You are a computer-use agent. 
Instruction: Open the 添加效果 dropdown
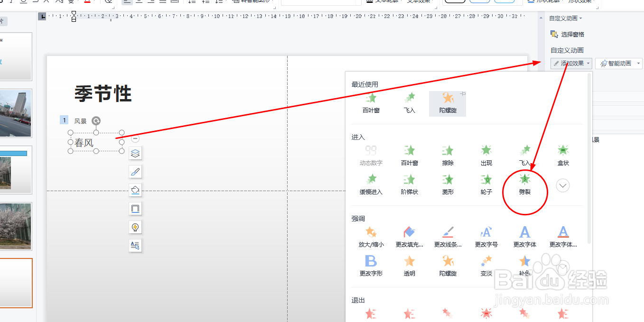click(x=571, y=63)
